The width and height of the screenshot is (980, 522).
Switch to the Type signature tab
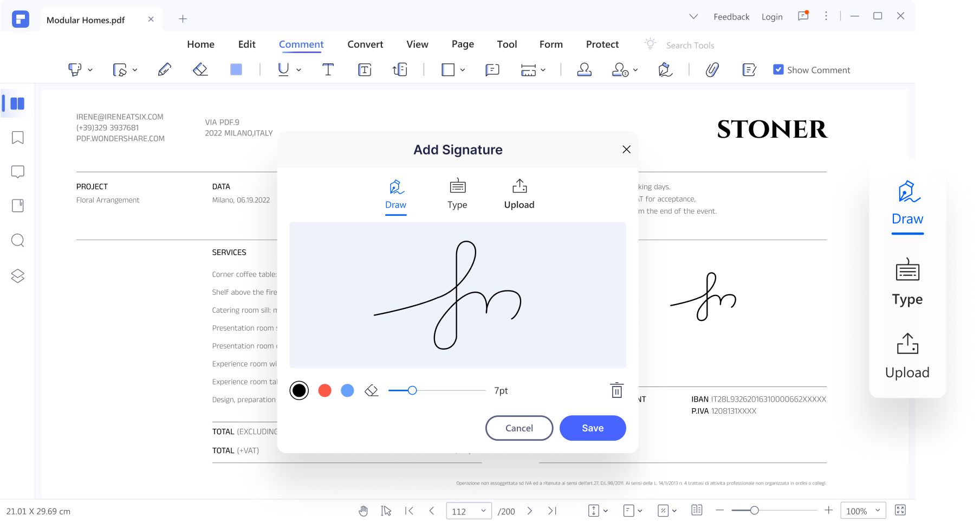(457, 194)
